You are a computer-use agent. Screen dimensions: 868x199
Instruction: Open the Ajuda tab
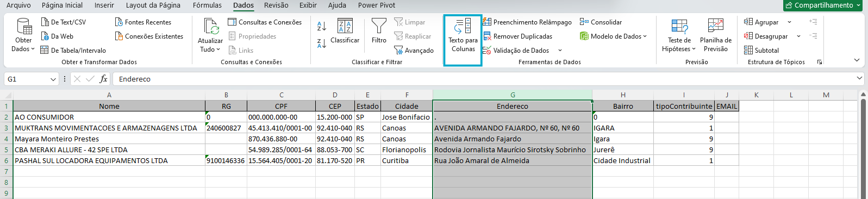(337, 5)
